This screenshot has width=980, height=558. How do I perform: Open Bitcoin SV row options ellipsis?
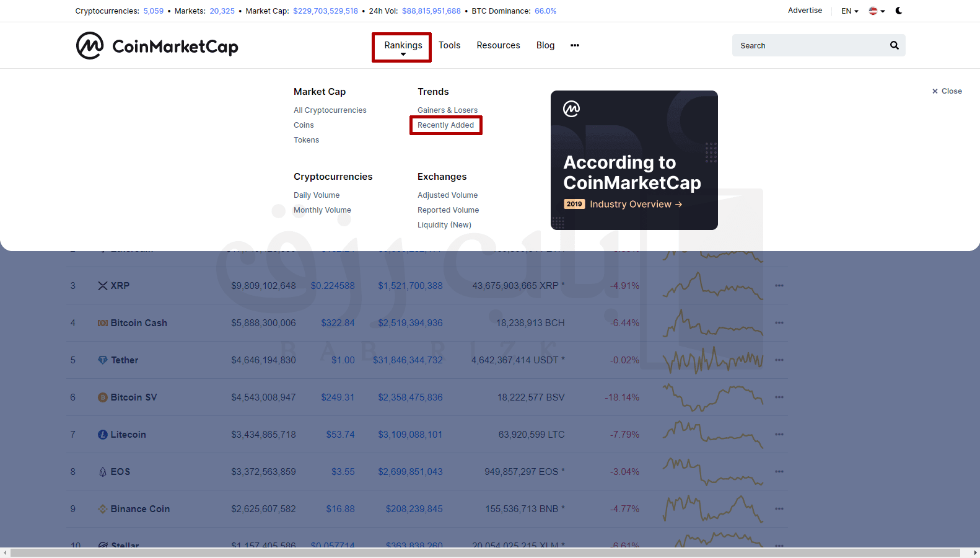click(x=779, y=397)
